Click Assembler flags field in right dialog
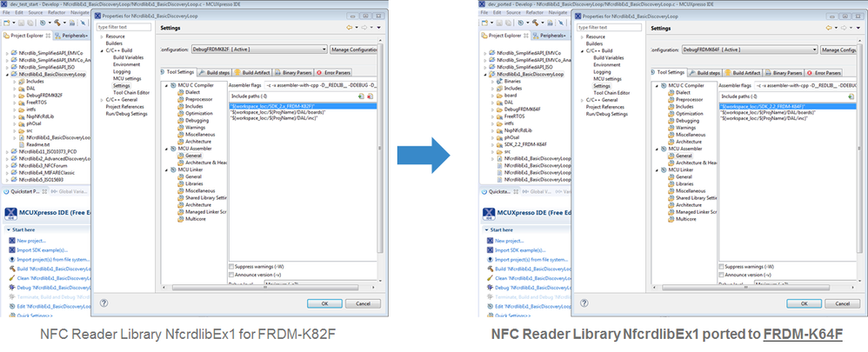 (x=806, y=86)
